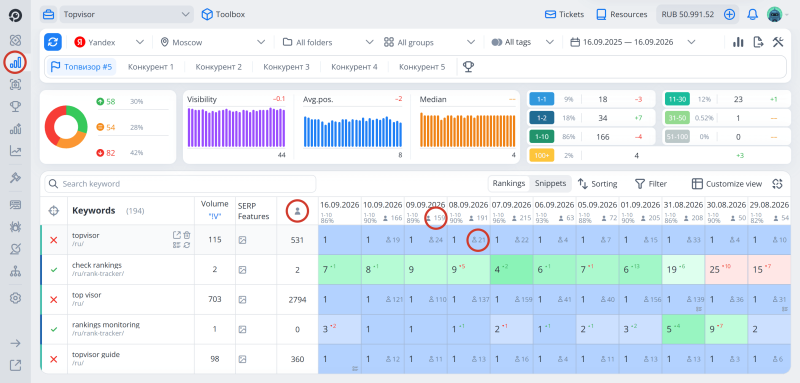Expand the All folders dropdown
The width and height of the screenshot is (800, 383).
click(328, 42)
